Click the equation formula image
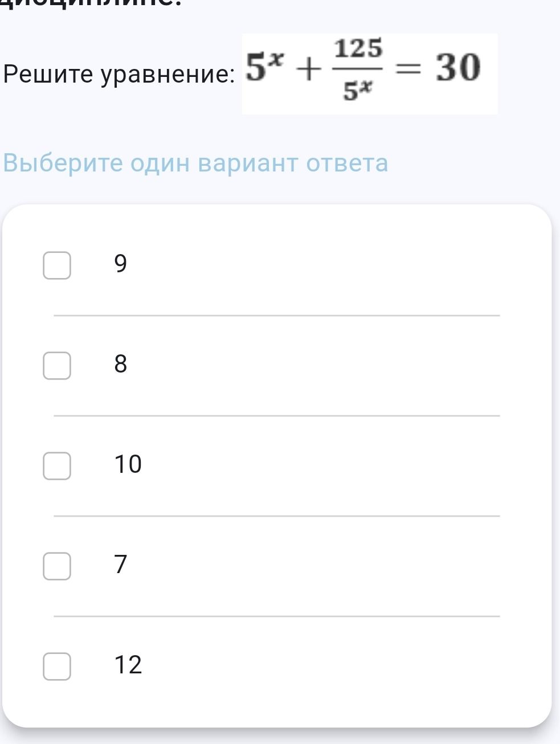The width and height of the screenshot is (560, 744). 370,73
